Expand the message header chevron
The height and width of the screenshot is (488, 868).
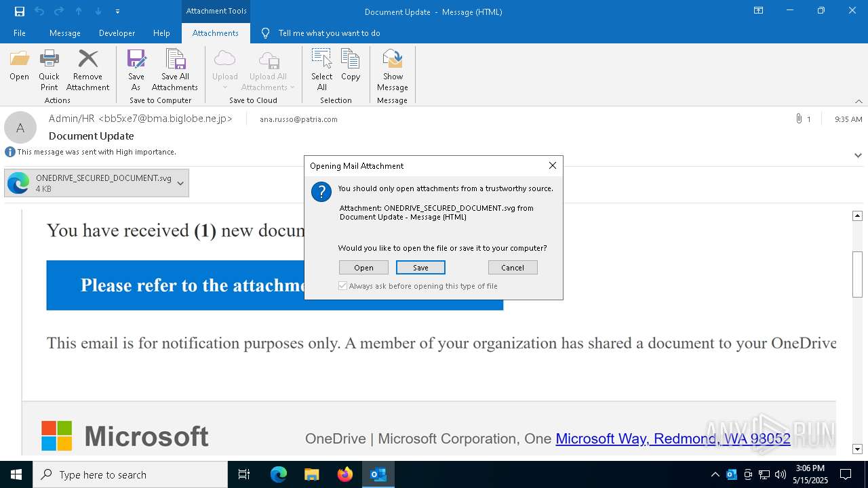click(x=858, y=155)
